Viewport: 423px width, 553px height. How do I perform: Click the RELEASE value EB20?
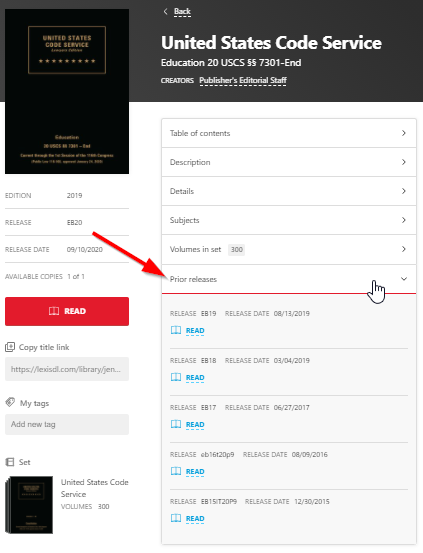[74, 223]
